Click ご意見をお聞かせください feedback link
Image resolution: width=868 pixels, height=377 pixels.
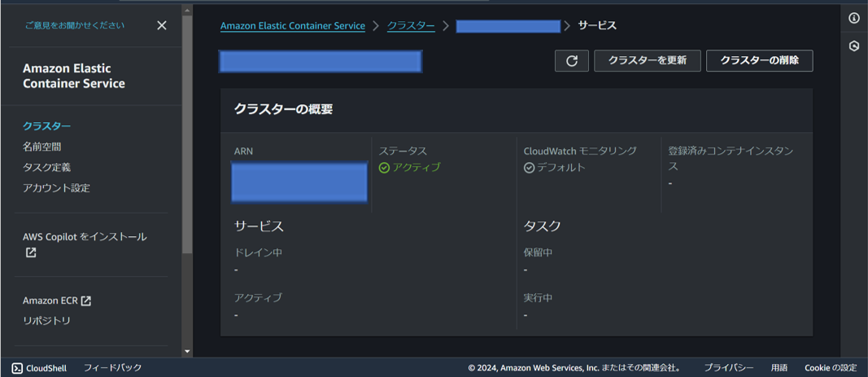[x=75, y=25]
